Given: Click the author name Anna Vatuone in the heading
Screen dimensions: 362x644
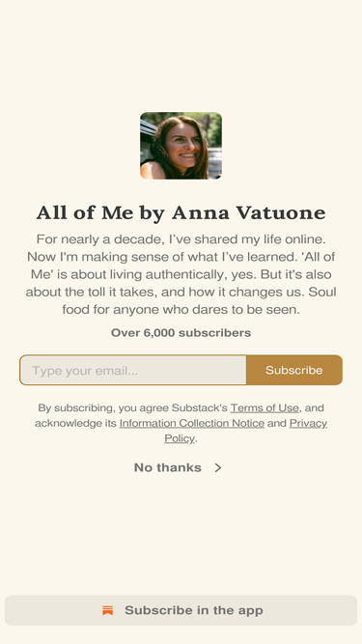Looking at the screenshot, I should click(249, 212).
